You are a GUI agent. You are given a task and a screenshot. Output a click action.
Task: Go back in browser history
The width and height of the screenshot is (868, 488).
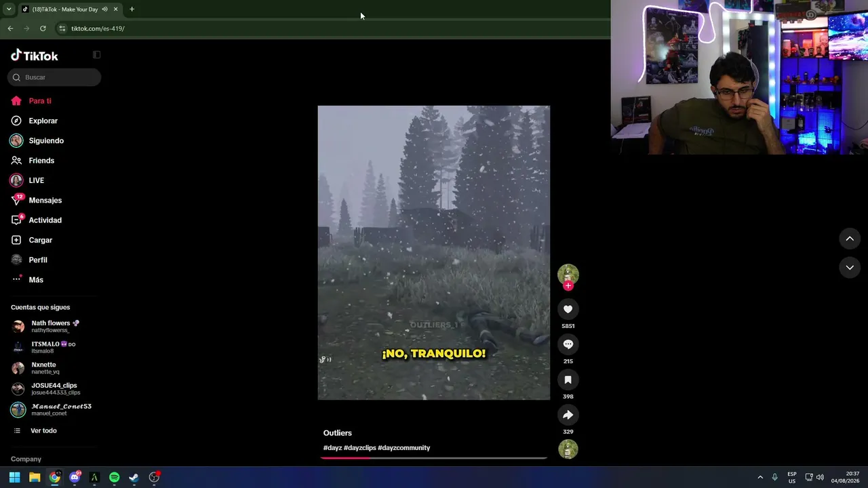point(10,28)
